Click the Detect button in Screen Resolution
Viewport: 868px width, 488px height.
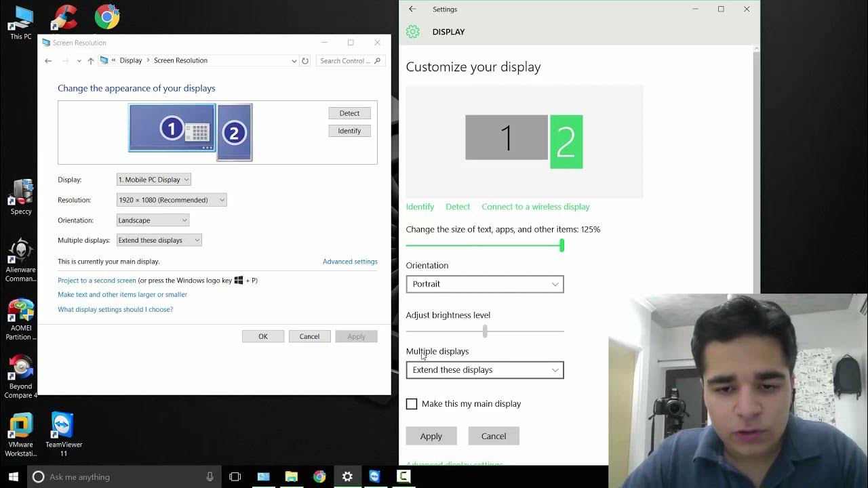[x=349, y=113]
